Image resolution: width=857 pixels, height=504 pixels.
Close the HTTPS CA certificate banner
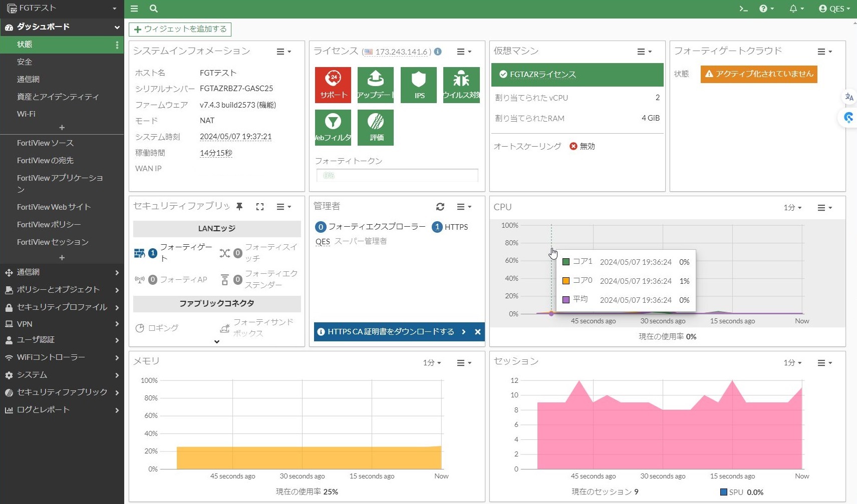[478, 332]
